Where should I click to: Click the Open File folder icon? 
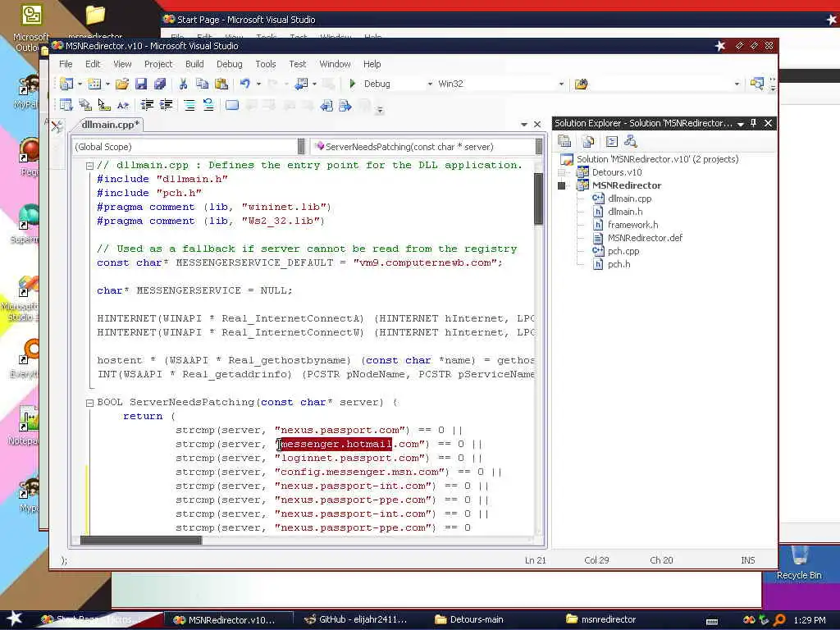coord(122,84)
